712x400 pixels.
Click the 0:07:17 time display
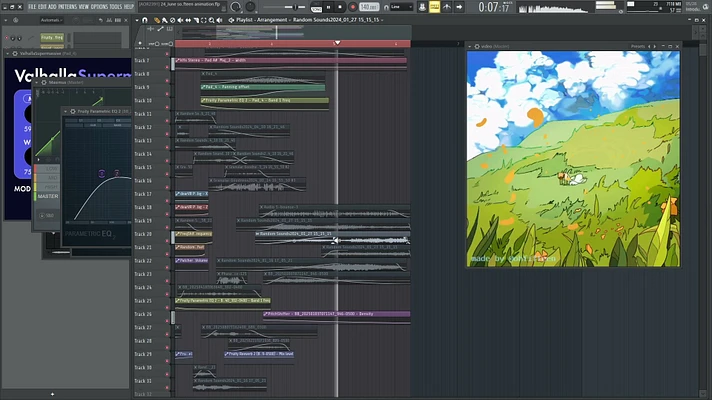pos(494,7)
